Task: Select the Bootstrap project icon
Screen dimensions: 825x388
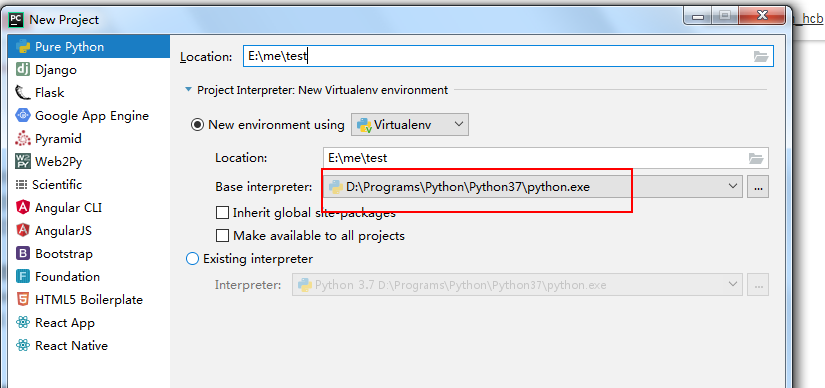Action: (23, 254)
